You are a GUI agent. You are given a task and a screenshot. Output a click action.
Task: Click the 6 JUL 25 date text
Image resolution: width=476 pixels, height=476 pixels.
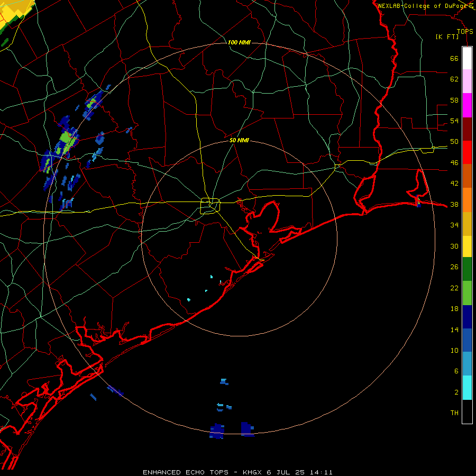click(286, 472)
